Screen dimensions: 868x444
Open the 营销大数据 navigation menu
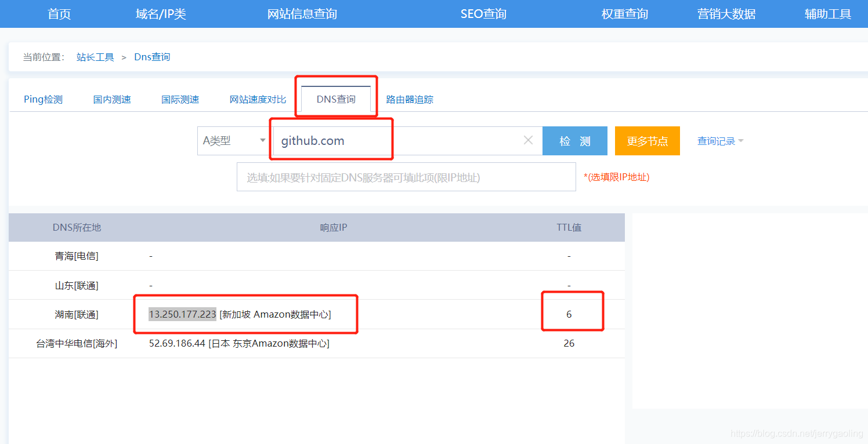[726, 14]
